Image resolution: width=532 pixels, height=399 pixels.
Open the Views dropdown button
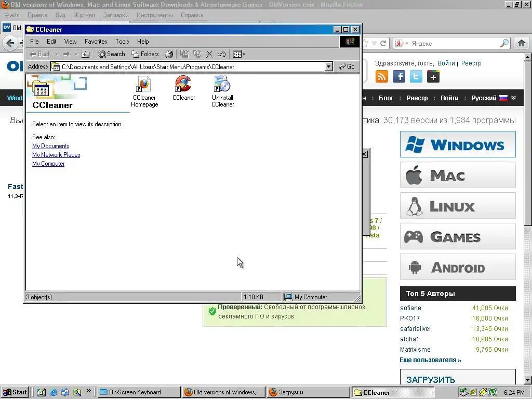[x=239, y=54]
